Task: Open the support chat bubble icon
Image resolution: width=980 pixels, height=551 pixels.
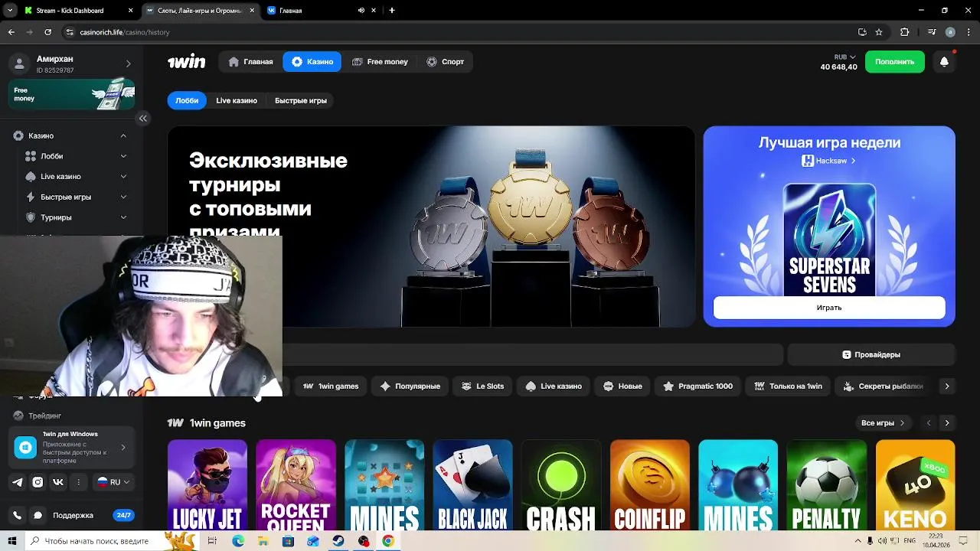Action: pyautogui.click(x=38, y=515)
